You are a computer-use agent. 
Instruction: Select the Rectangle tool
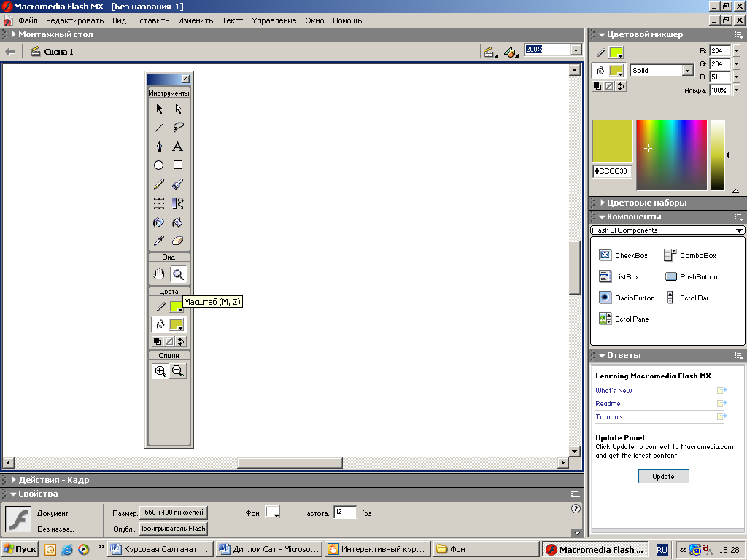(x=178, y=166)
